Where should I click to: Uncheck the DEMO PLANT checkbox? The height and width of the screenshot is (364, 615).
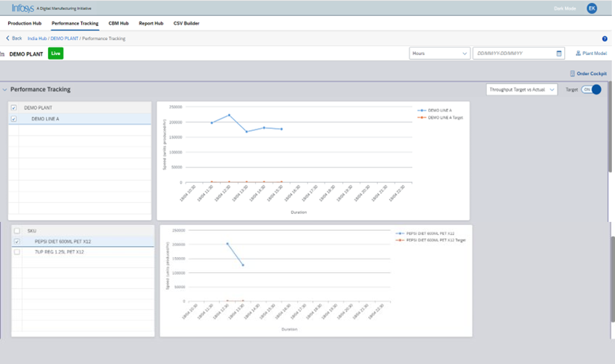pos(13,108)
